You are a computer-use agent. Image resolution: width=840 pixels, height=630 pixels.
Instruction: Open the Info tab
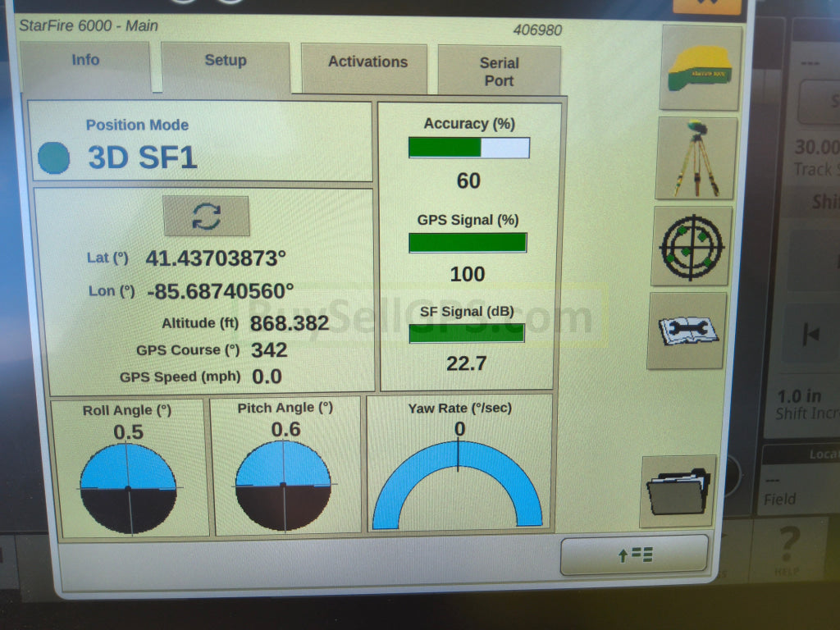[x=85, y=67]
